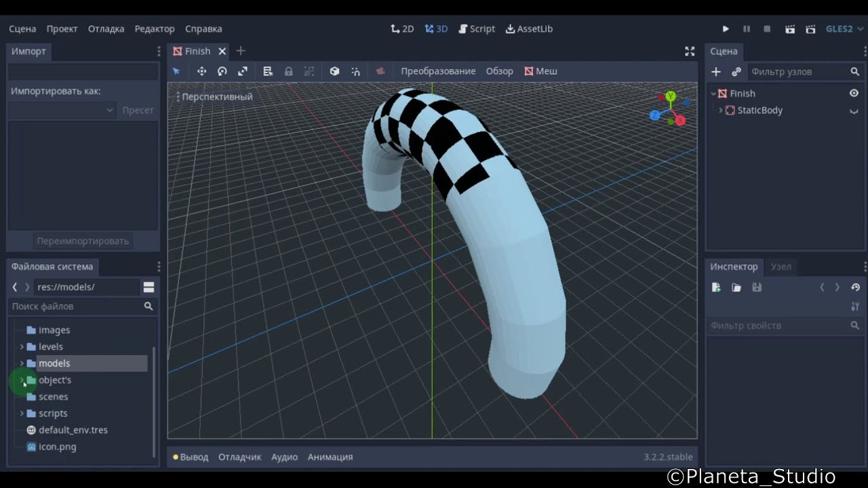Toggle local space cube icon
The height and width of the screenshot is (488, 868).
tap(334, 71)
